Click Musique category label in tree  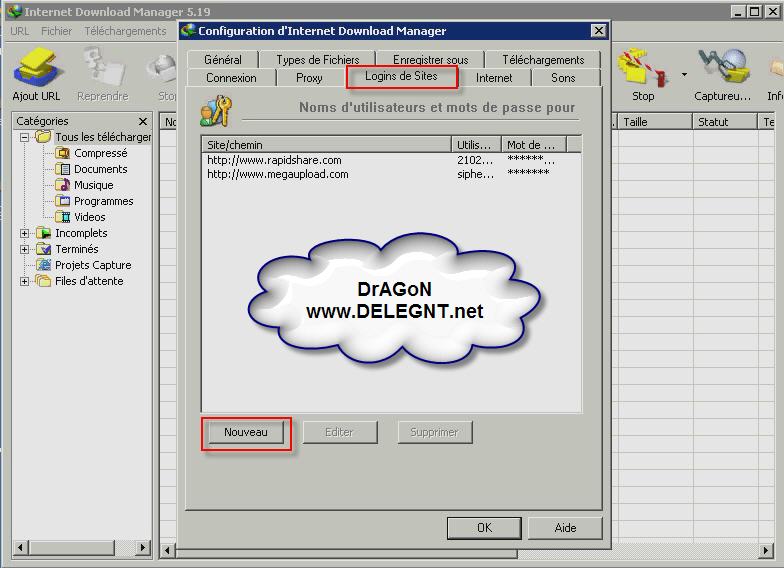click(x=94, y=185)
